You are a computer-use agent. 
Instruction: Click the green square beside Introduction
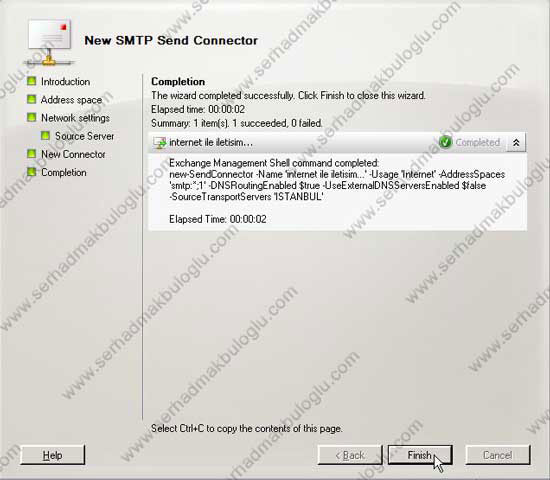pos(32,81)
